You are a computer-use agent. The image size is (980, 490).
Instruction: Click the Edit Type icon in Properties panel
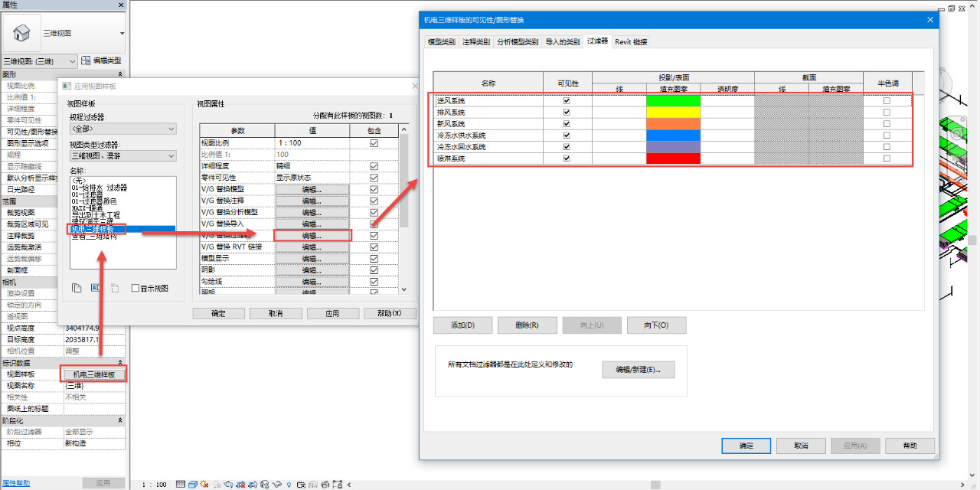point(86,60)
